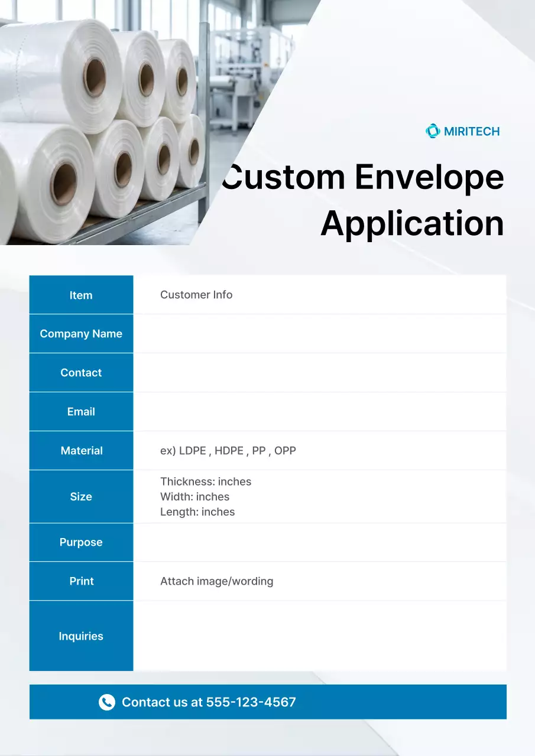Select the blue Size label cell
535x756 pixels.
coord(81,497)
